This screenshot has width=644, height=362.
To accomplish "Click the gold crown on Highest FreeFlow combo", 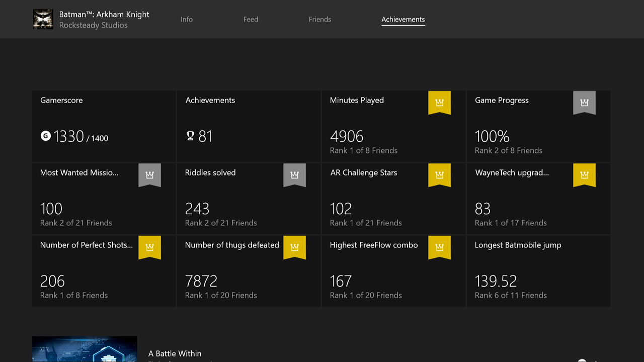I will (439, 247).
